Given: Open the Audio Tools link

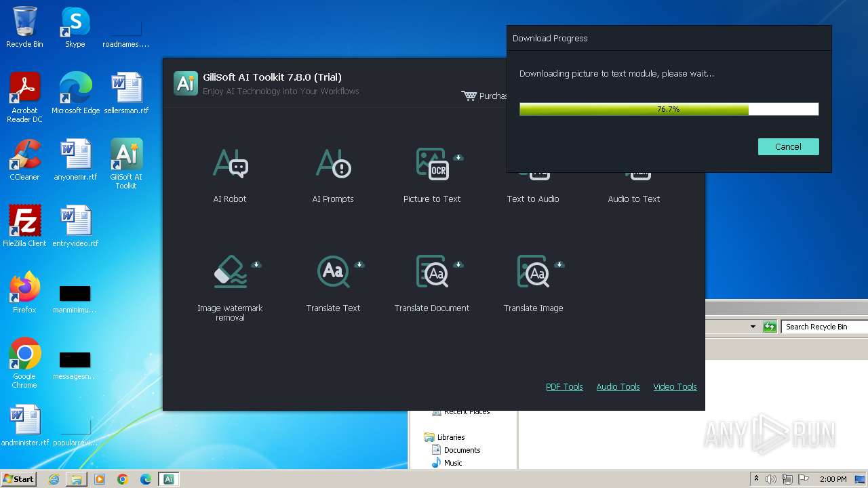Looking at the screenshot, I should click(x=618, y=386).
